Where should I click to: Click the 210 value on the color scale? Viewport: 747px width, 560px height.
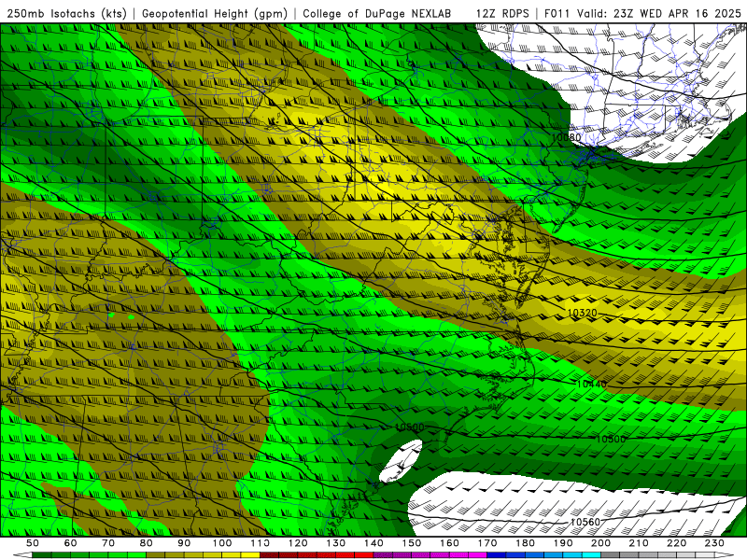(x=639, y=543)
